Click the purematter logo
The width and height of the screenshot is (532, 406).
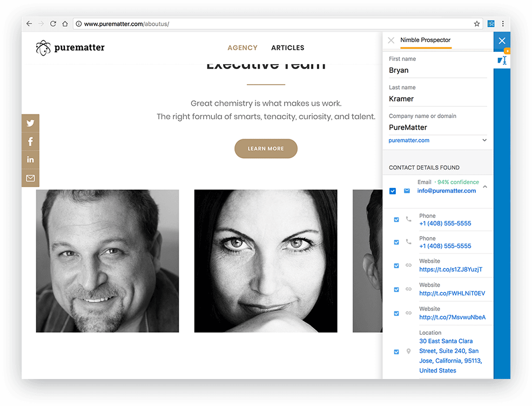[70, 48]
